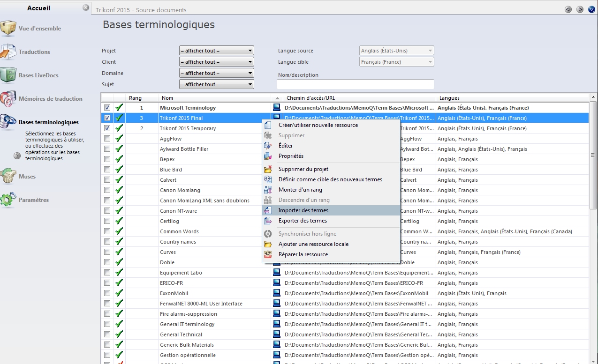This screenshot has height=364, width=598.
Task: Sort by the Rang column header
Action: pos(142,98)
